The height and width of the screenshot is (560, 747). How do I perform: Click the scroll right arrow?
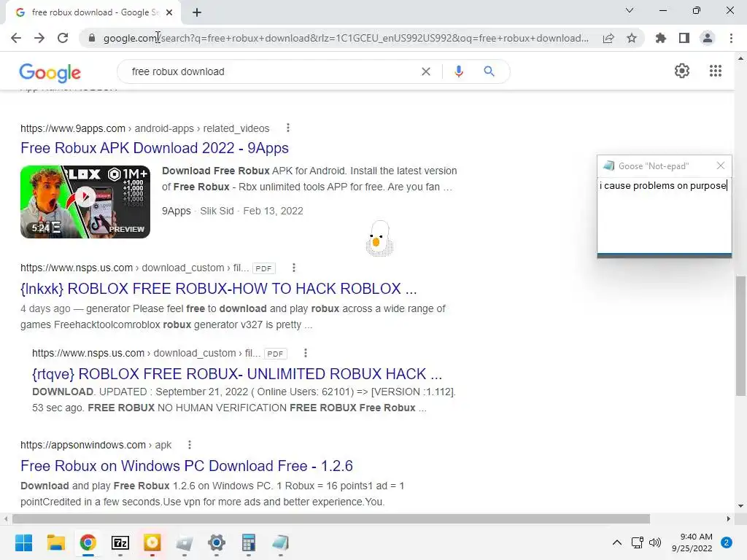tap(729, 518)
